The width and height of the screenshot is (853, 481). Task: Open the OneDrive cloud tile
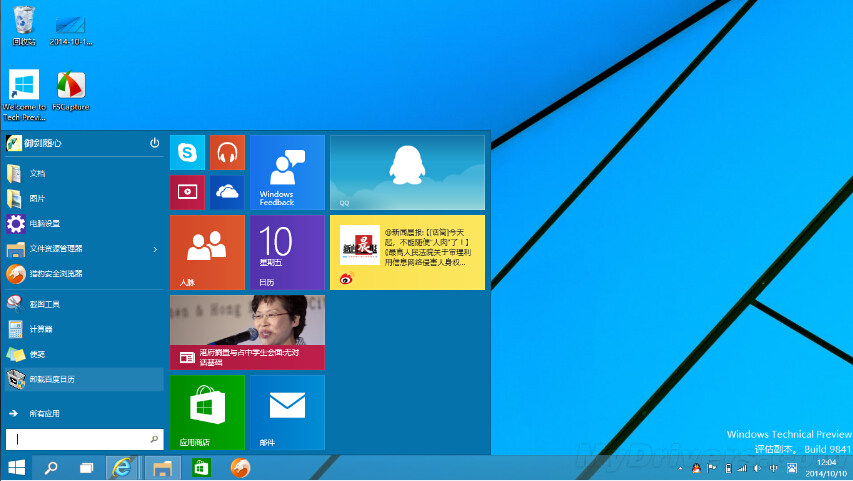(227, 192)
